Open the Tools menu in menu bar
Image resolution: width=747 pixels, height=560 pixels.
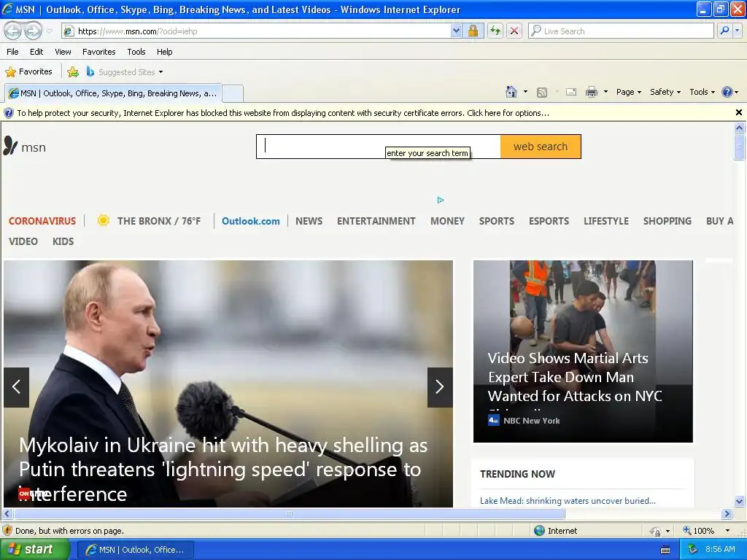coord(136,52)
